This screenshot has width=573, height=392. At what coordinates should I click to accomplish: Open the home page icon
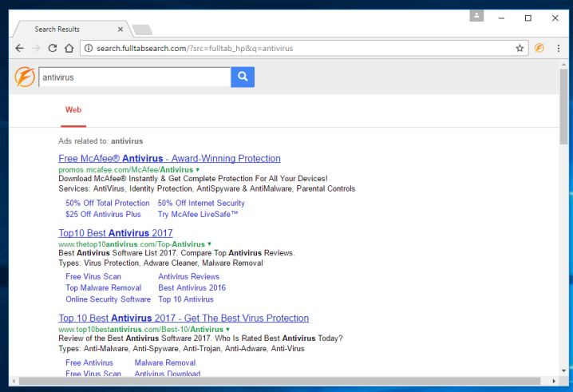coord(69,48)
